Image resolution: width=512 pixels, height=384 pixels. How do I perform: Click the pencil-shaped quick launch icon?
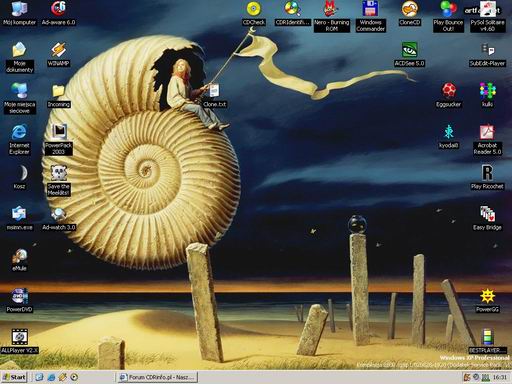click(62, 377)
